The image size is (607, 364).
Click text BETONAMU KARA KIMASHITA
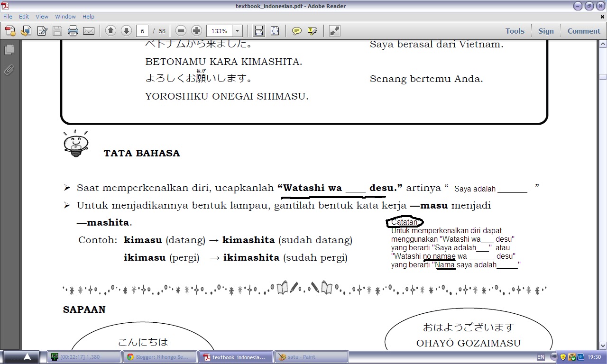[223, 62]
